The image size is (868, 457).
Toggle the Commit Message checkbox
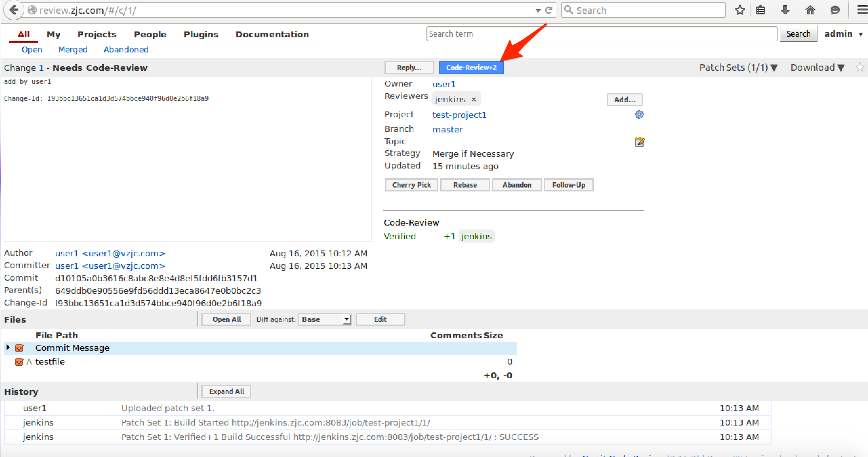point(19,348)
